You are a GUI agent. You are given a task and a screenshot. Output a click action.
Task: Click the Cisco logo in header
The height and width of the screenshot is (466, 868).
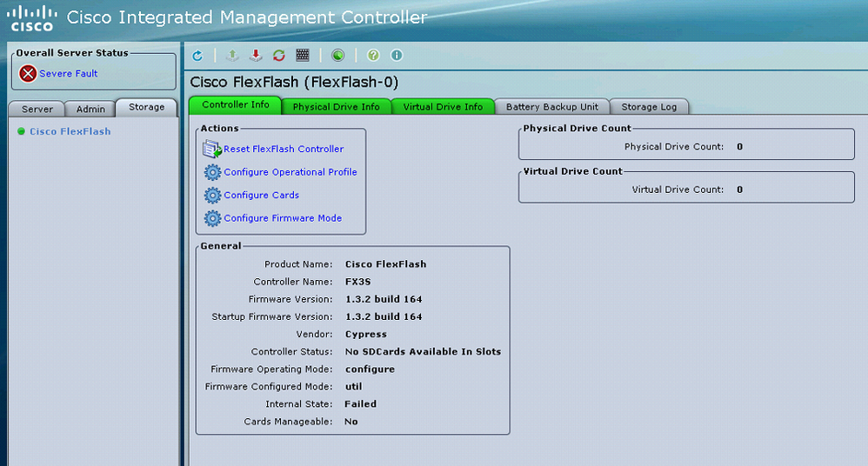tap(32, 18)
